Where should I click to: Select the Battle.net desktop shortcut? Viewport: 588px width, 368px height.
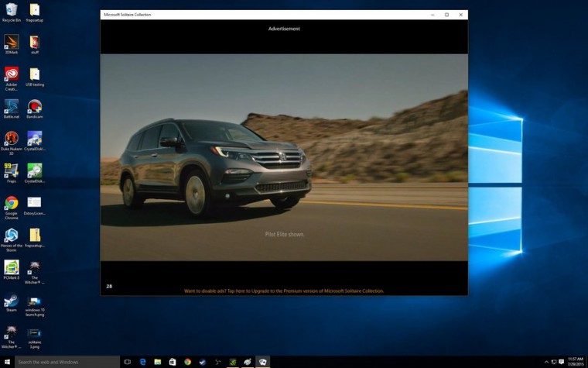pos(12,110)
